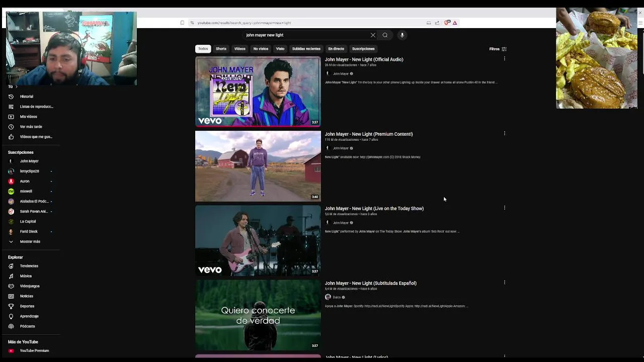Open Subtitulada Español video thumbnail
644x362 pixels.
click(258, 315)
